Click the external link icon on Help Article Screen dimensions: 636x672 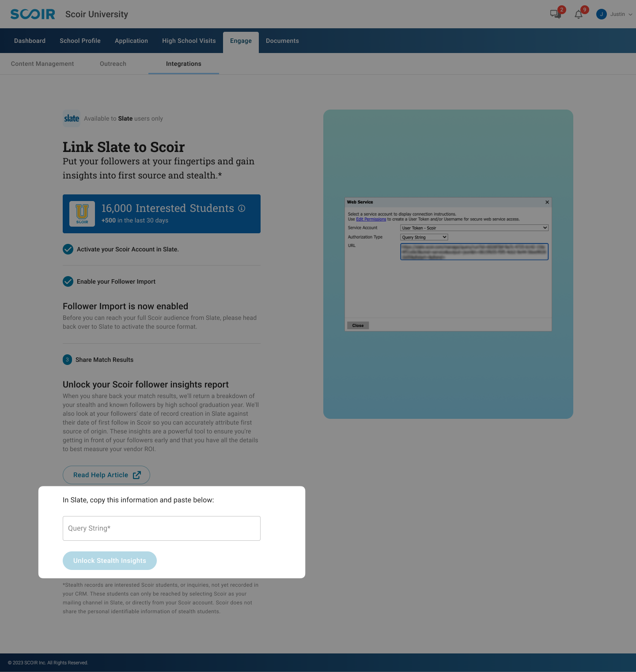[x=137, y=475]
